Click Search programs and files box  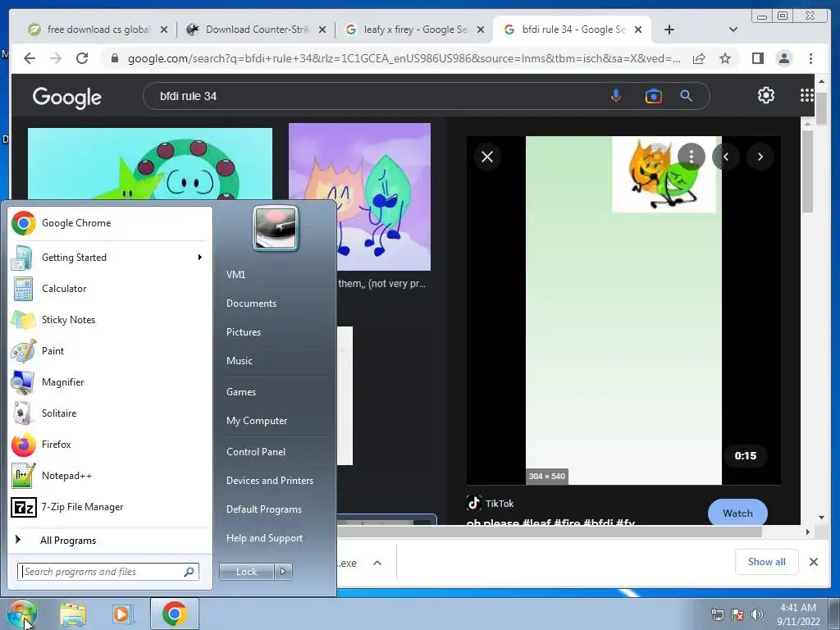click(108, 572)
